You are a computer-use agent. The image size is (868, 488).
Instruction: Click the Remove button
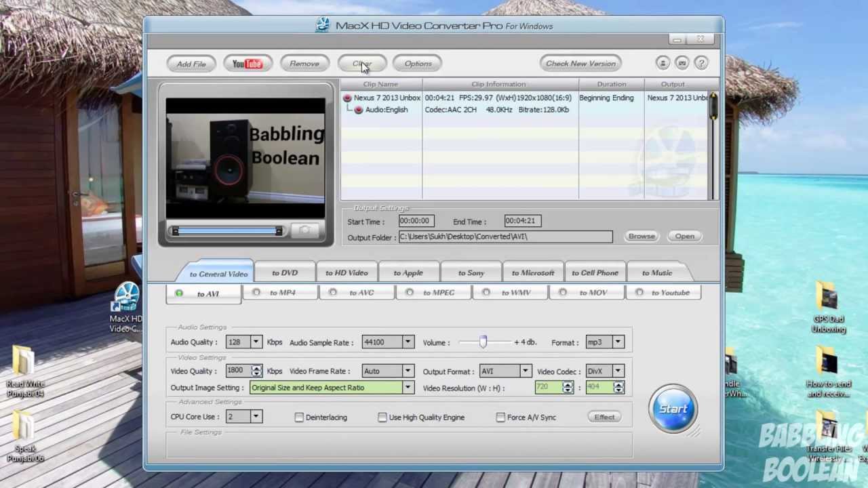click(x=304, y=64)
